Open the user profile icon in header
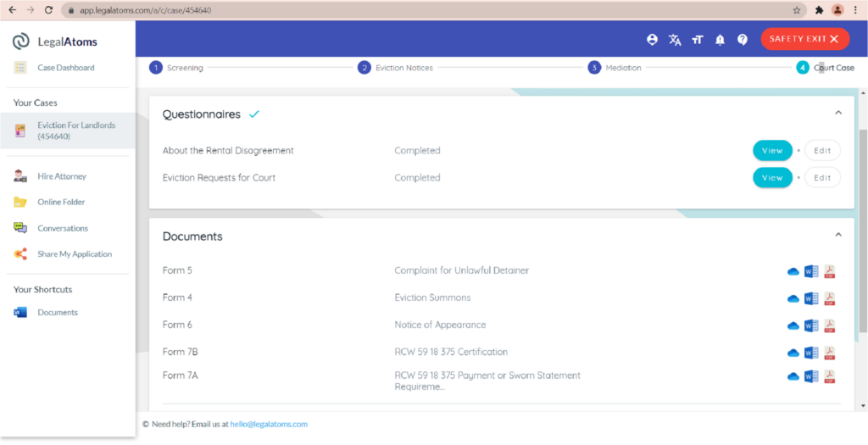 pyautogui.click(x=652, y=40)
